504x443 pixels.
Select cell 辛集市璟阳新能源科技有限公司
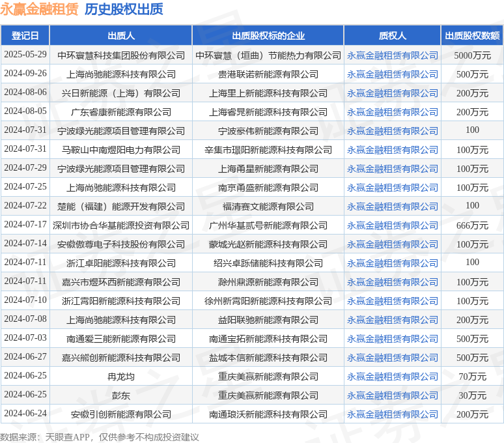tap(268, 150)
